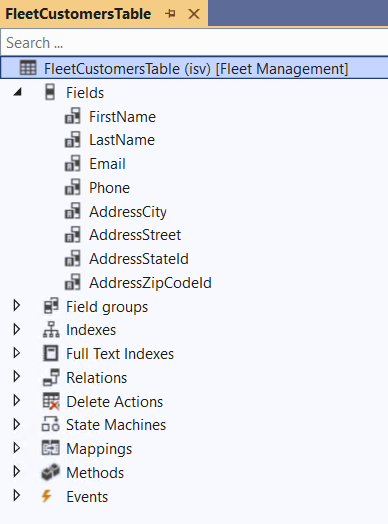
Task: Click the FirstName field icon
Action: (x=73, y=116)
